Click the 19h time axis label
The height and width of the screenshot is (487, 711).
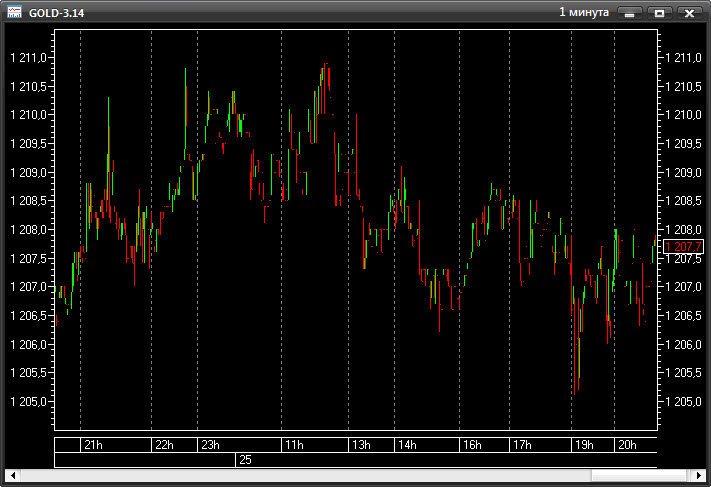pyautogui.click(x=584, y=445)
